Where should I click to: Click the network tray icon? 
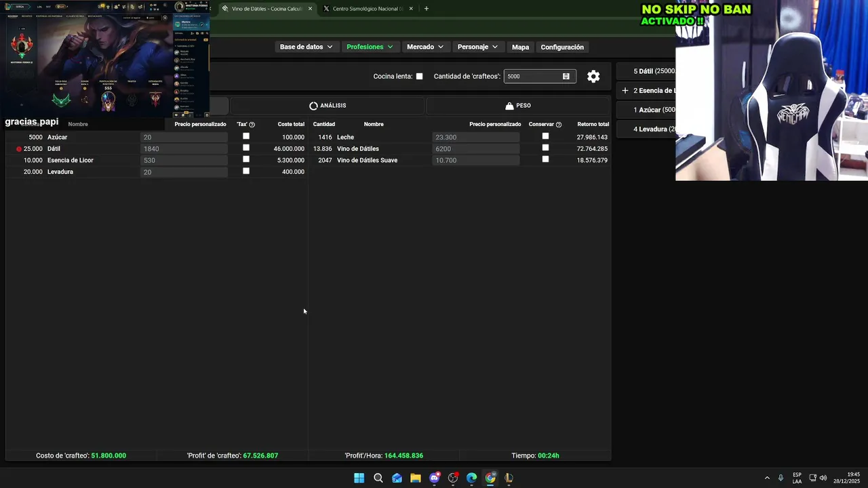pyautogui.click(x=813, y=478)
